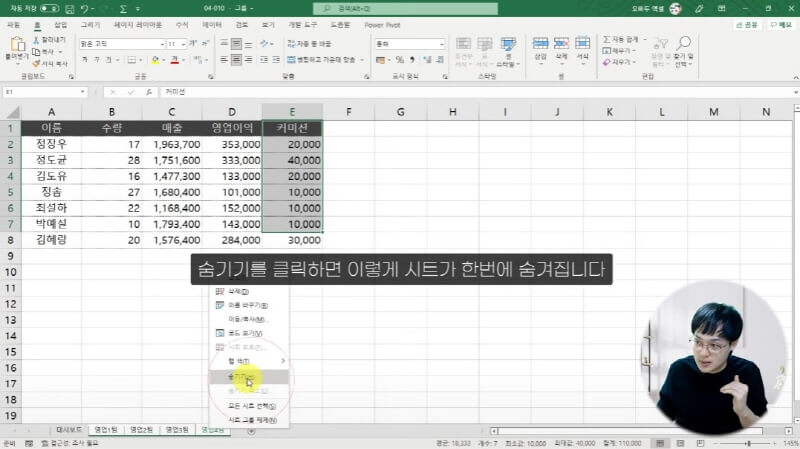
Task: Switch to Page Layout view icon in status bar
Action: (x=680, y=443)
